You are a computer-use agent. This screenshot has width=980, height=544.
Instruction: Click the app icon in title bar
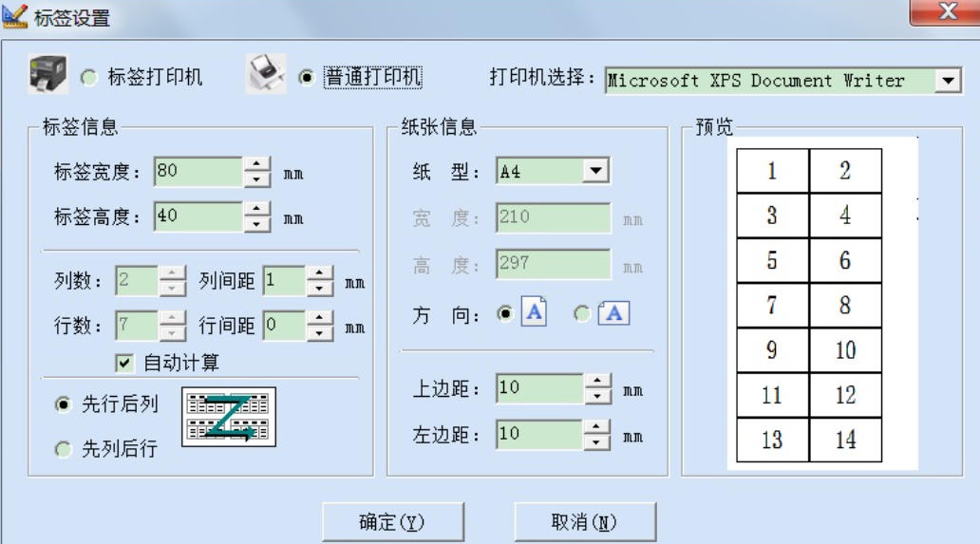coord(14,16)
